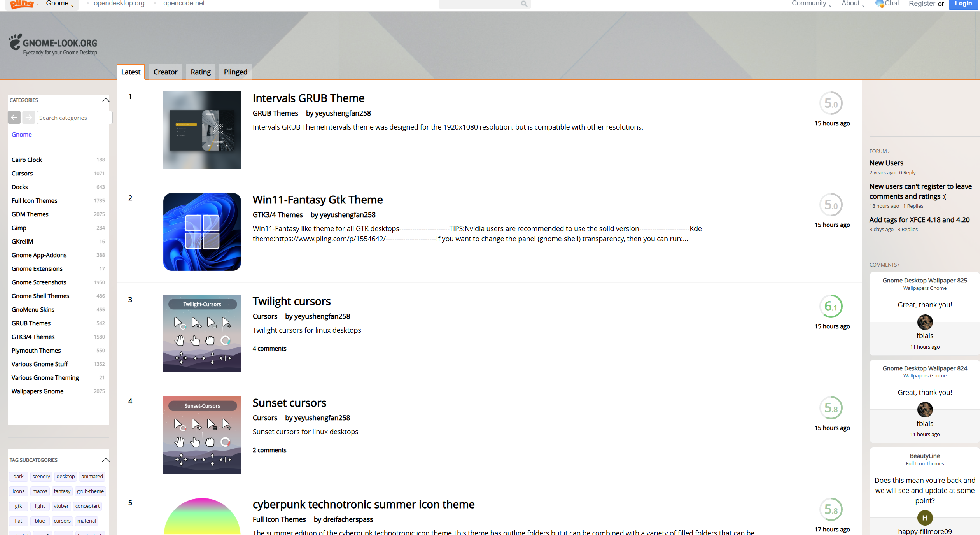980x535 pixels.
Task: Collapse the Categories panel chevron
Action: click(106, 100)
